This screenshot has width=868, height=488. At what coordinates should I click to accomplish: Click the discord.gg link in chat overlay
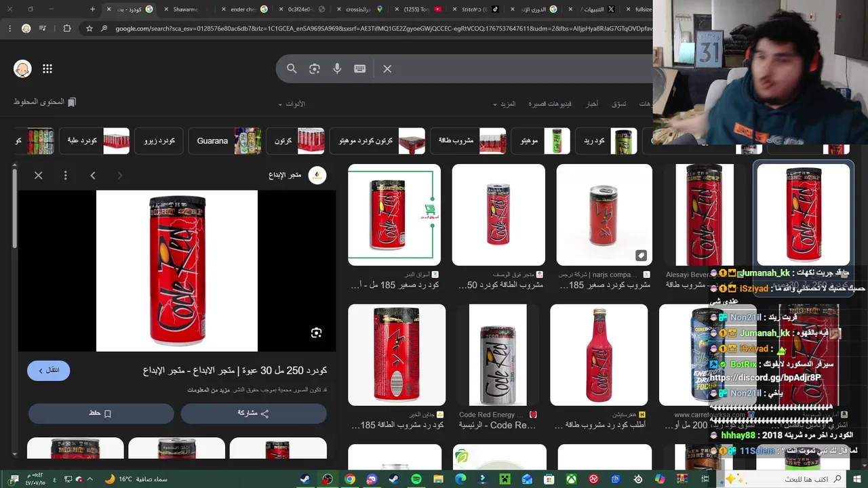(765, 378)
